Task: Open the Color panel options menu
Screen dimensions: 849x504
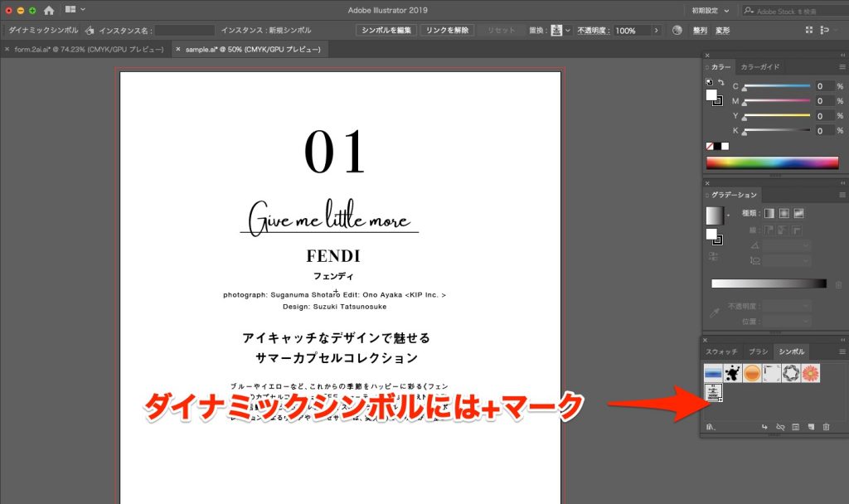Action: tap(842, 67)
